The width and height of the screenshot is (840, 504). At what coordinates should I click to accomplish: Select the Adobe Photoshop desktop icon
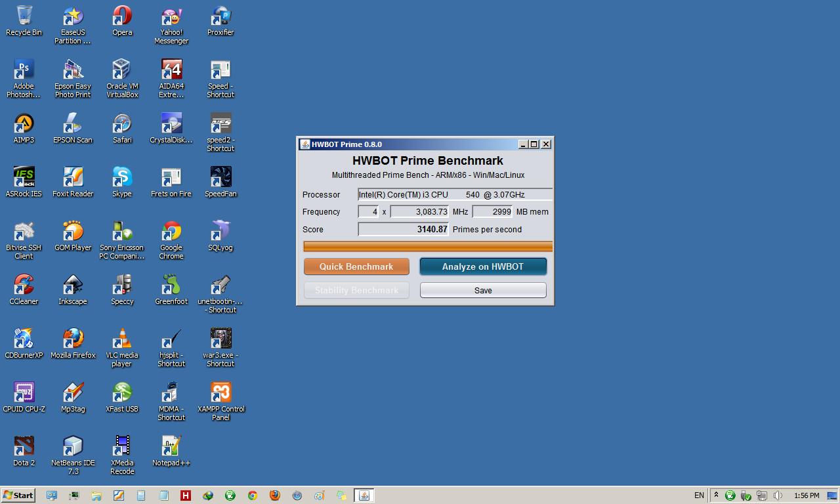point(24,79)
